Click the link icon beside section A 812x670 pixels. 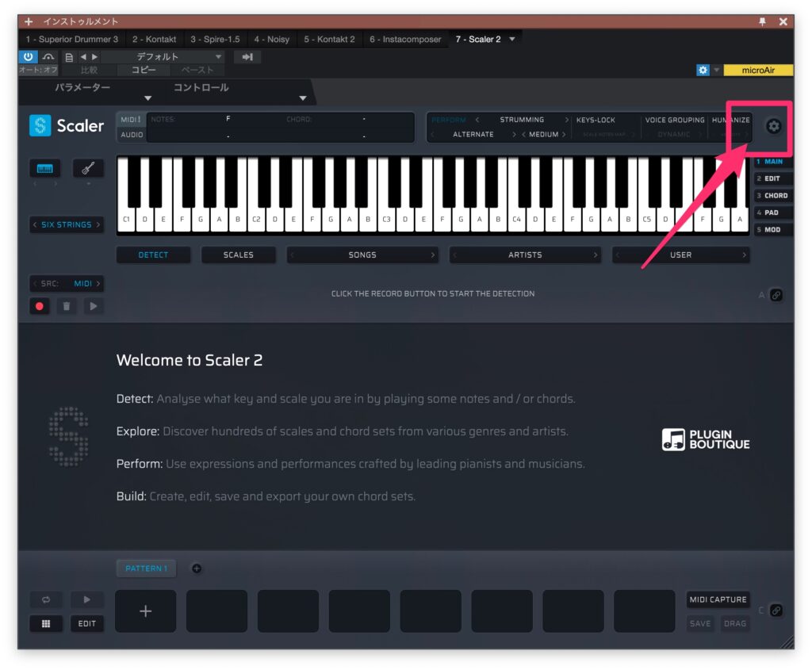point(776,295)
